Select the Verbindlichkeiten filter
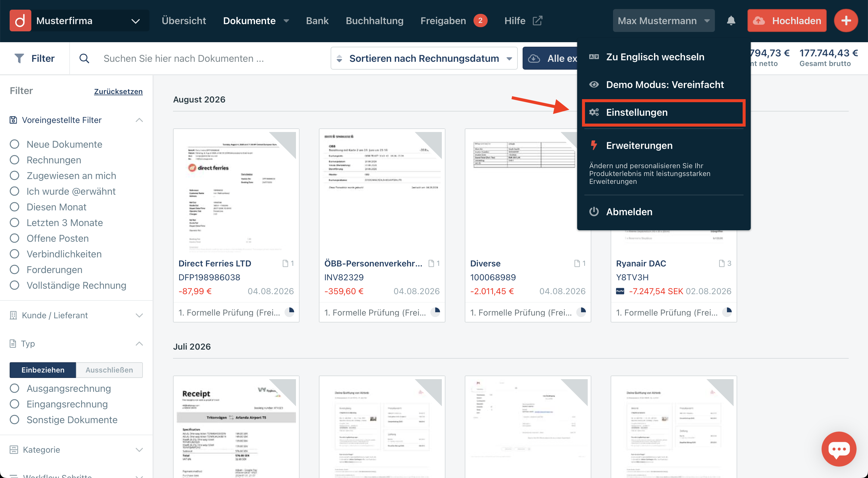 coord(14,254)
